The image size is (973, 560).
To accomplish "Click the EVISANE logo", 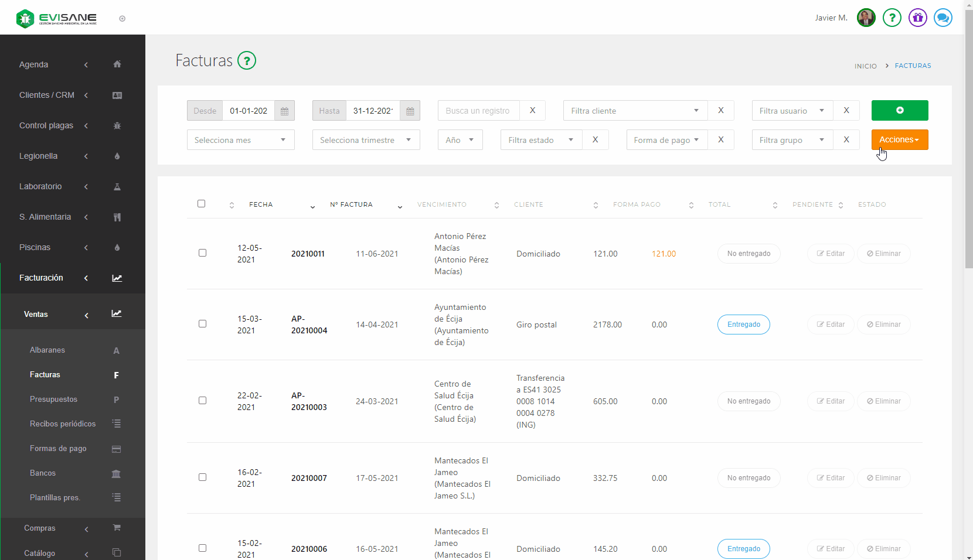I will (57, 18).
